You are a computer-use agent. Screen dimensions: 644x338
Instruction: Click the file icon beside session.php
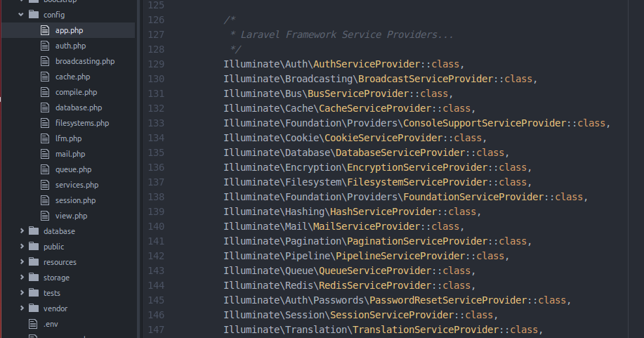tap(45, 200)
